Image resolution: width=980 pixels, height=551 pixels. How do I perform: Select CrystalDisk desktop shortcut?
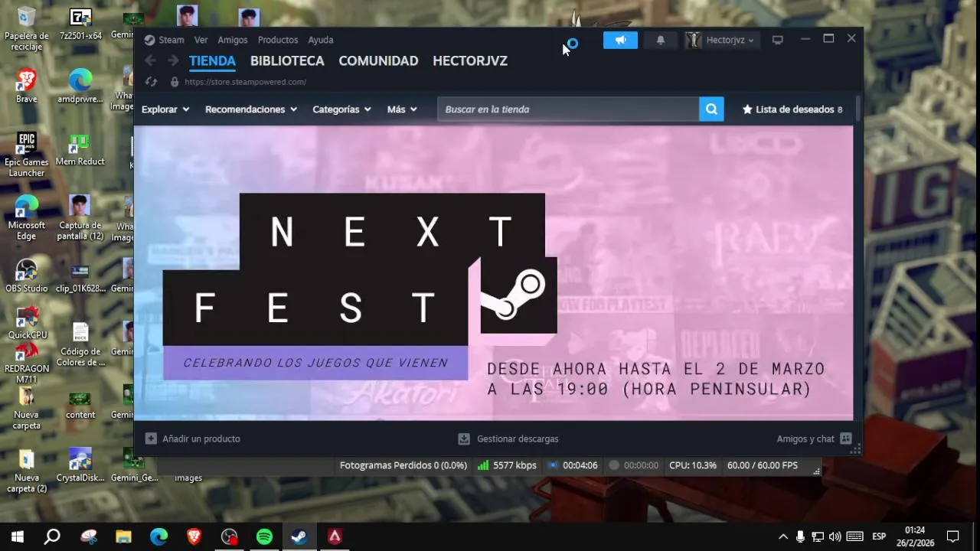coord(80,465)
